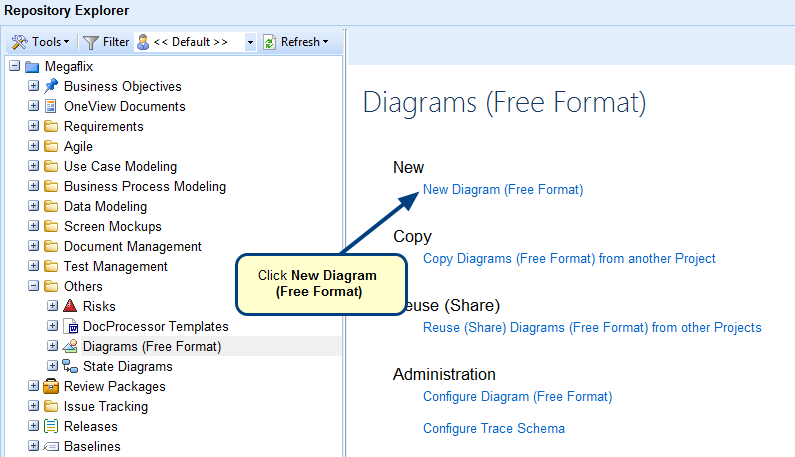The height and width of the screenshot is (457, 795).
Task: Click New Diagram (Free Format) link
Action: (502, 188)
